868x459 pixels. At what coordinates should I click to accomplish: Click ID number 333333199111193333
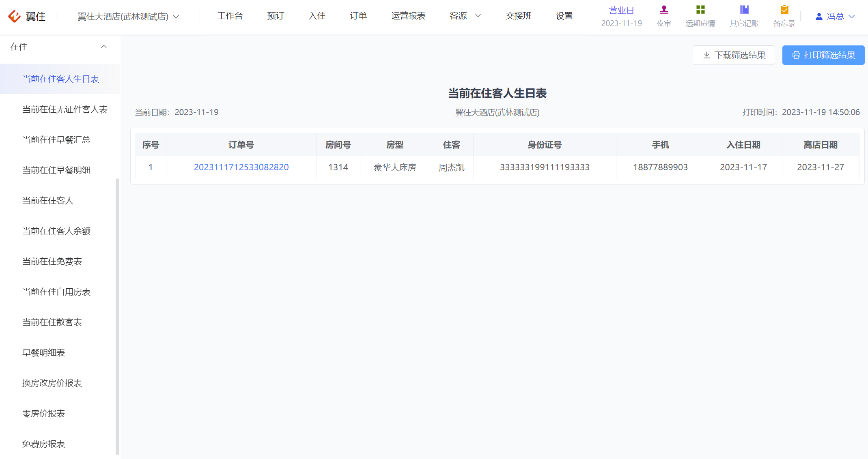point(545,167)
